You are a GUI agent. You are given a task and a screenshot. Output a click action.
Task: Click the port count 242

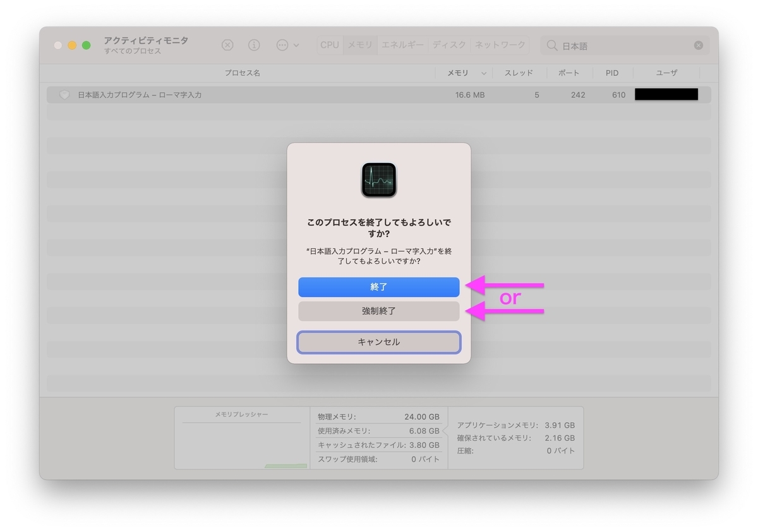pos(577,95)
